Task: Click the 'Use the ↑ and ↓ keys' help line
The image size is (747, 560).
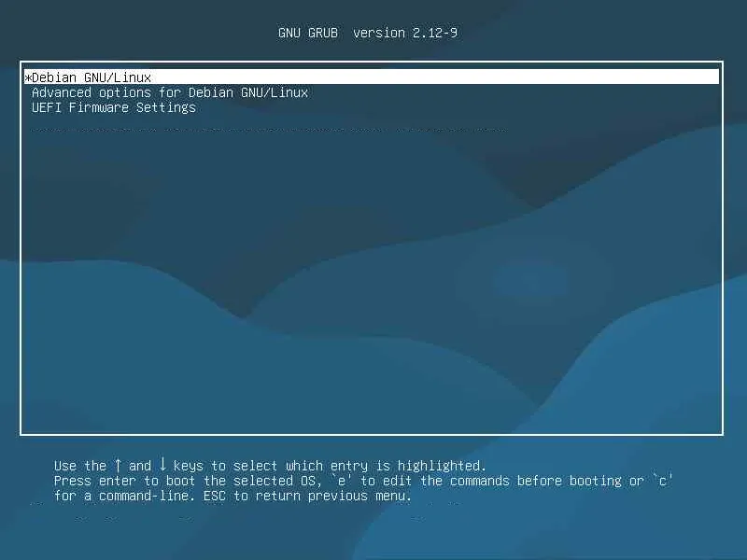Action: click(x=270, y=465)
